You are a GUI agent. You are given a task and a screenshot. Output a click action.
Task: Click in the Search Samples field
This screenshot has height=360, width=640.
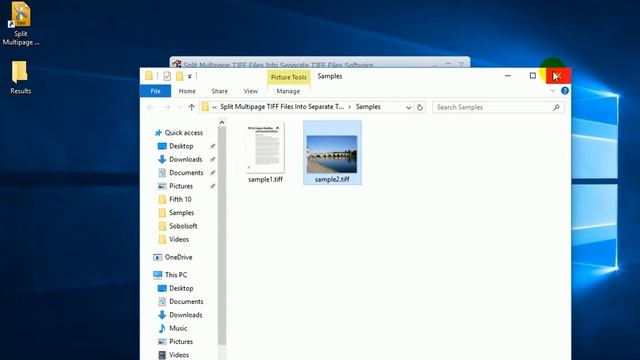[x=498, y=107]
